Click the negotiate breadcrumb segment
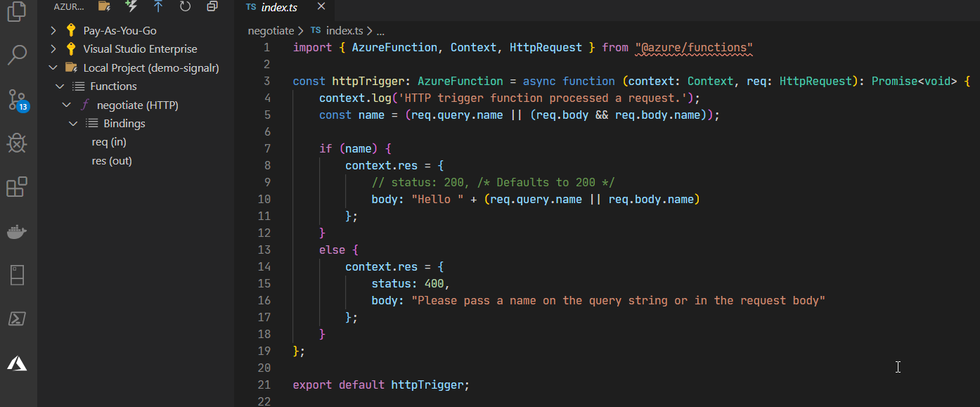Image resolution: width=980 pixels, height=407 pixels. pyautogui.click(x=271, y=31)
